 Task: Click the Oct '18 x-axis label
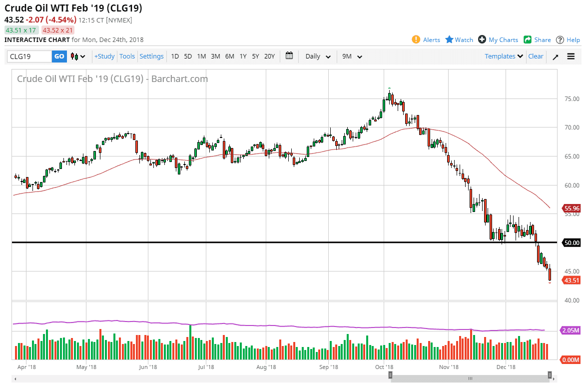point(384,367)
